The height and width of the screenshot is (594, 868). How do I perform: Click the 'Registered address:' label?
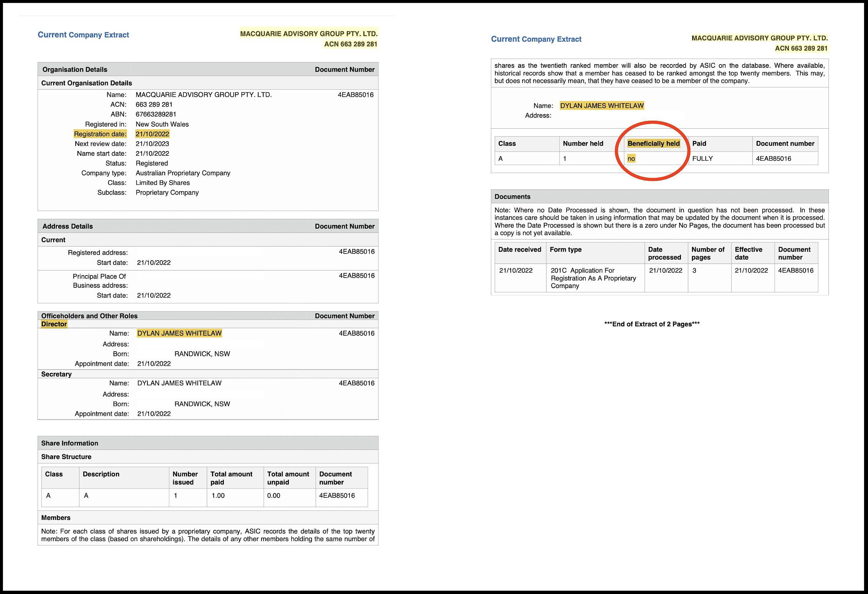(98, 253)
